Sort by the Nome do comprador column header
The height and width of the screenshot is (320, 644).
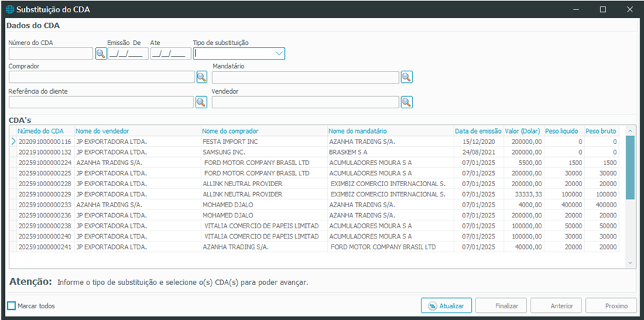tap(264, 131)
